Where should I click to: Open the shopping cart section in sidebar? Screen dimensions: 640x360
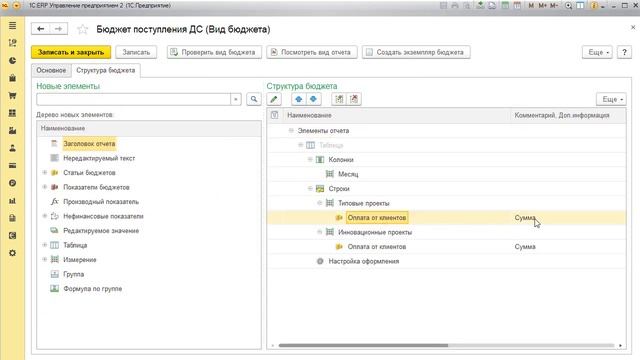coord(12,96)
